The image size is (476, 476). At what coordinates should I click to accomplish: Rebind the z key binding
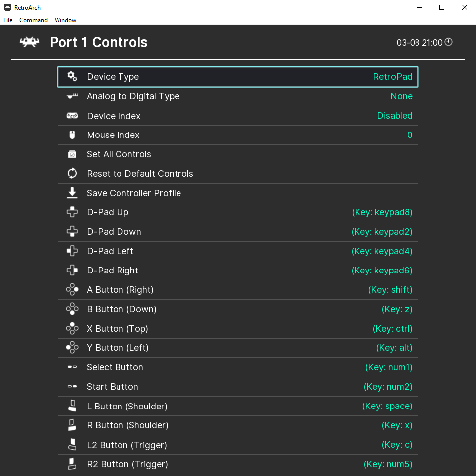pos(397,309)
